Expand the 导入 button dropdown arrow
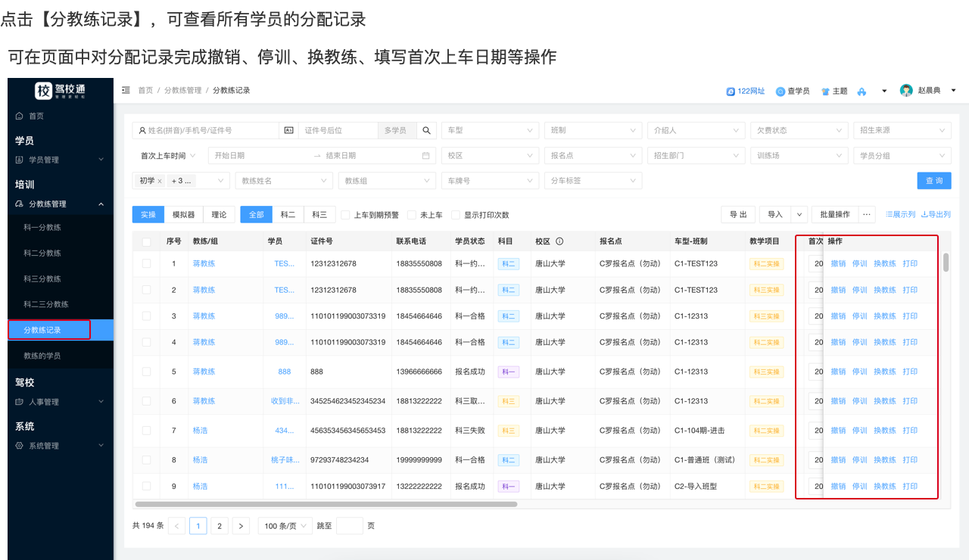The height and width of the screenshot is (560, 969). [x=799, y=214]
